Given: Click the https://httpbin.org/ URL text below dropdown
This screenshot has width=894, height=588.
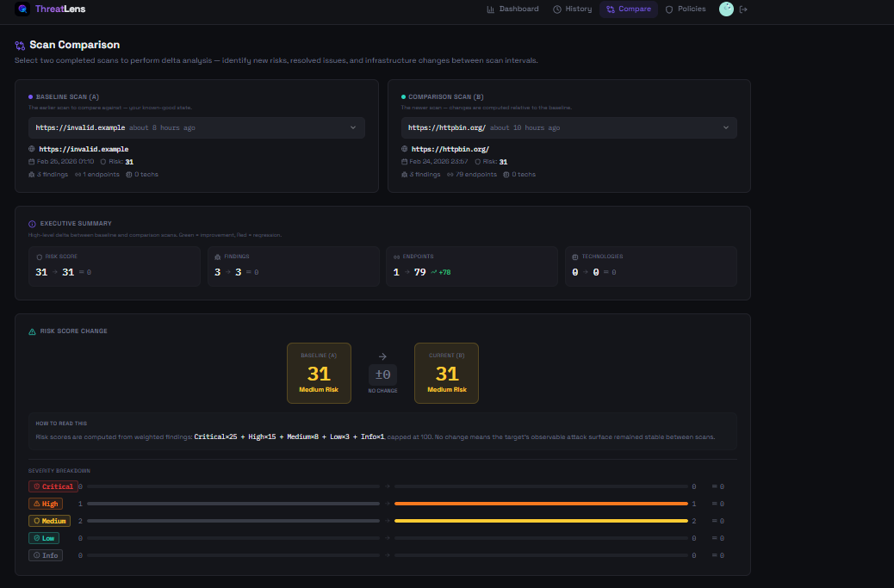Looking at the screenshot, I should 450,149.
